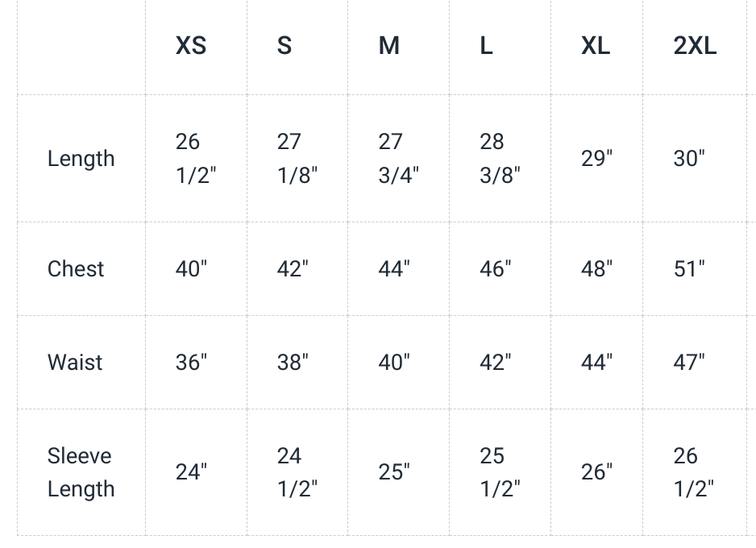Image resolution: width=756 pixels, height=548 pixels.
Task: Click the M size column header
Action: tap(388, 46)
